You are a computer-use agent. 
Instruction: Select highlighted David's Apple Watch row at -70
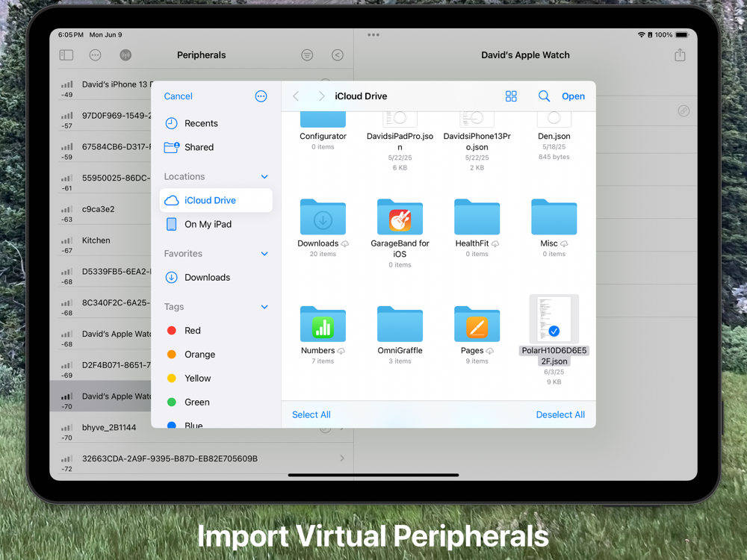pos(101,396)
